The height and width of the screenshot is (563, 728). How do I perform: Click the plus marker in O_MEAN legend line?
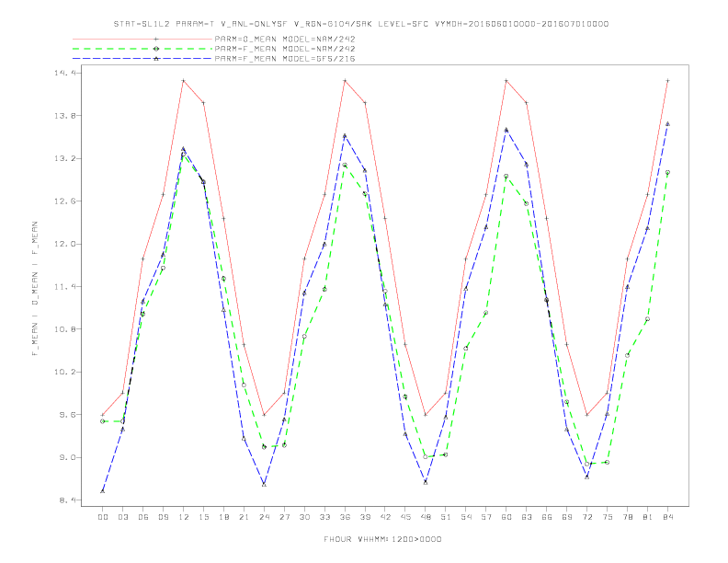[x=156, y=39]
